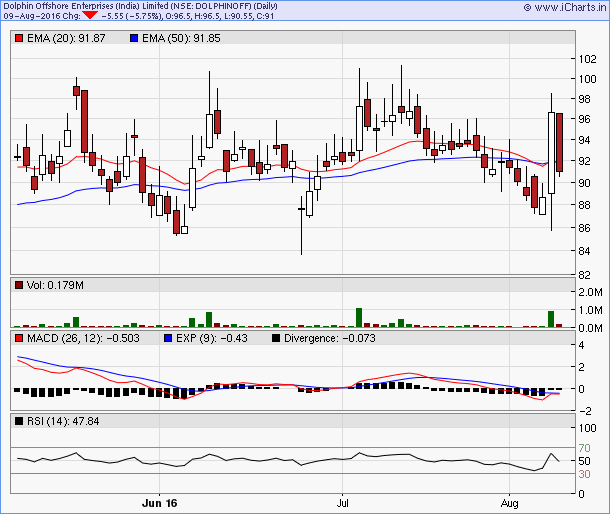Click the EMA (50): 91.85 label
This screenshot has height=514, width=610.
[x=181, y=38]
